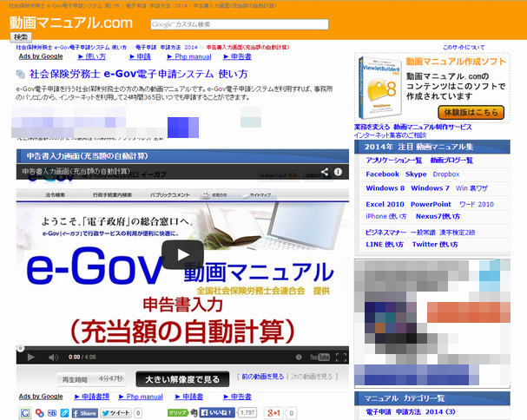Bookmark page with the Google bookmark icon

pos(25,413)
